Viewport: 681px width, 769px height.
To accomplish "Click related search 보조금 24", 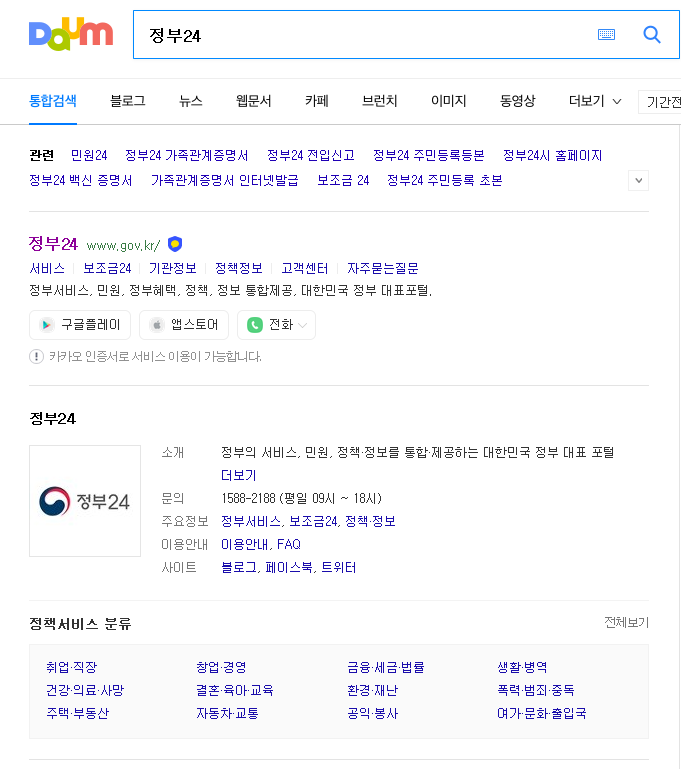I will 343,180.
